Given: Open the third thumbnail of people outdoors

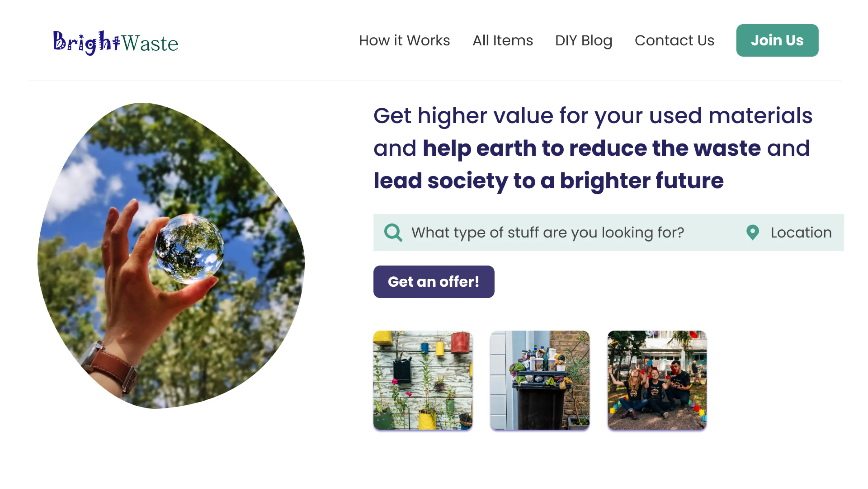Looking at the screenshot, I should [657, 379].
